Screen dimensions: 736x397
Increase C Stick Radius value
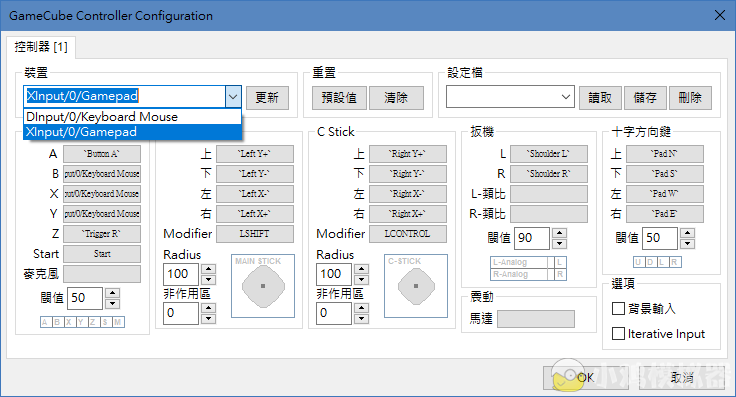pyautogui.click(x=361, y=269)
